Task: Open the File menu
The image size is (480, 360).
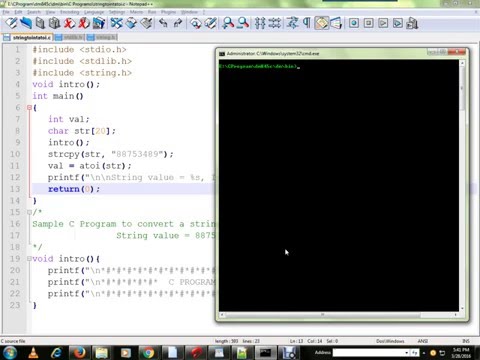Action: pyautogui.click(x=6, y=12)
